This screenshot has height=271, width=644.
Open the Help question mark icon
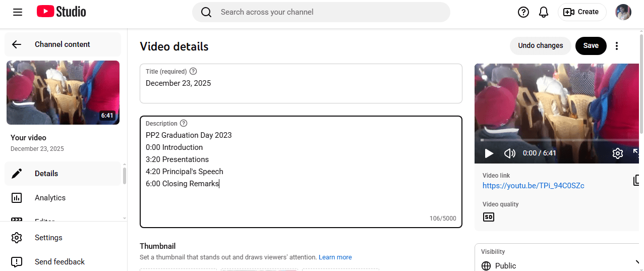pos(523,12)
